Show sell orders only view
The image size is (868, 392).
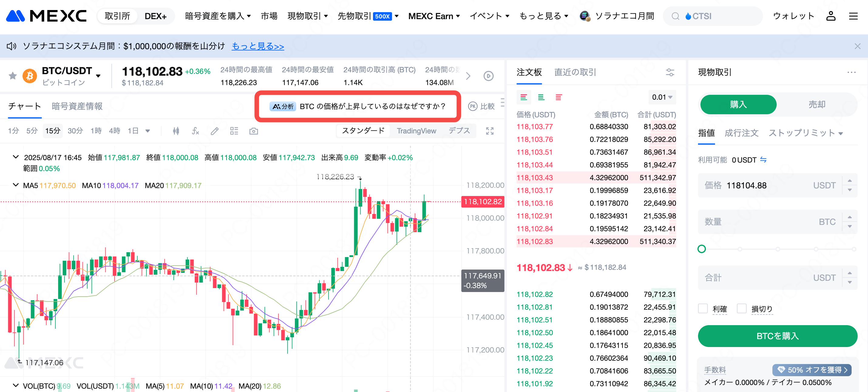click(x=559, y=97)
